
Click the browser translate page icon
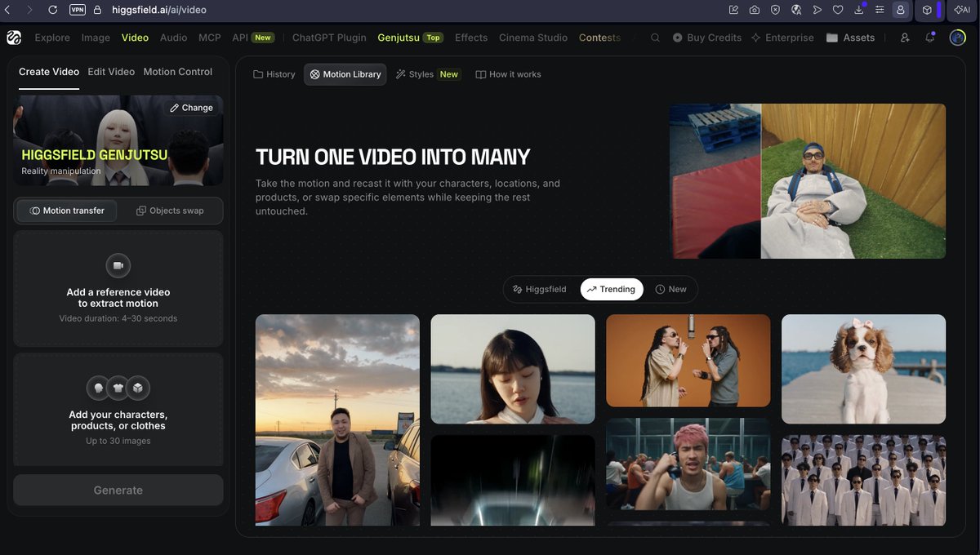click(x=796, y=10)
